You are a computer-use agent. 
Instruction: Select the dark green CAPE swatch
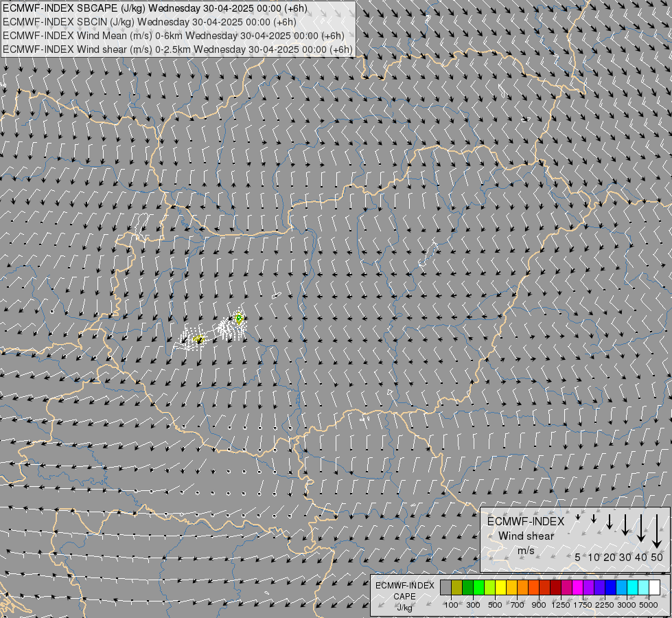click(x=467, y=588)
